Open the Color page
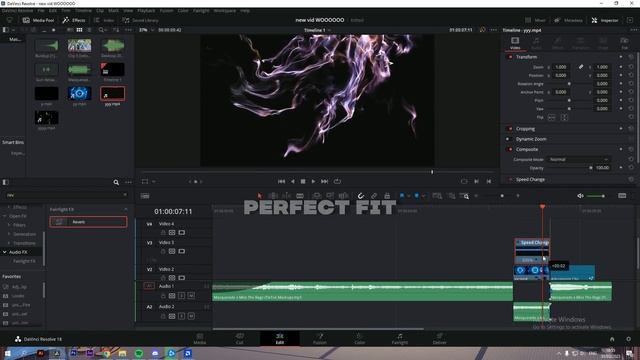The width and height of the screenshot is (640, 360). [360, 338]
